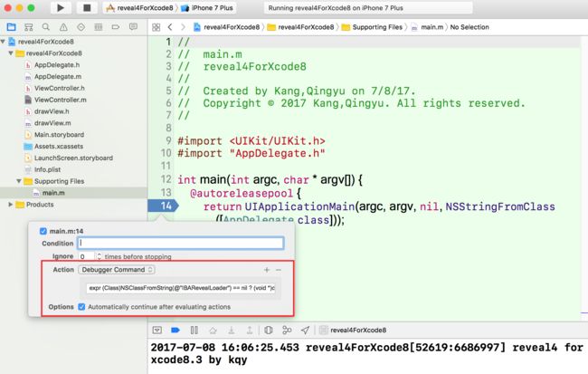Pause program execution in debug bar

coord(194,330)
